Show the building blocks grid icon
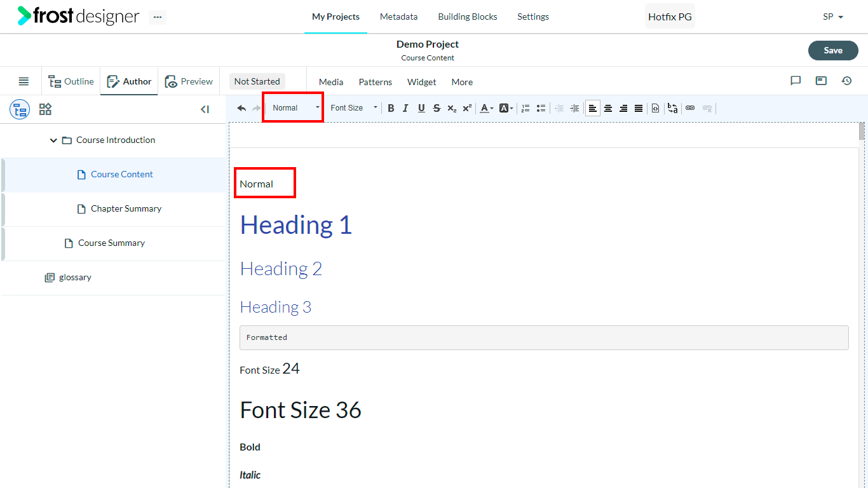This screenshot has width=868, height=488. pyautogui.click(x=45, y=109)
